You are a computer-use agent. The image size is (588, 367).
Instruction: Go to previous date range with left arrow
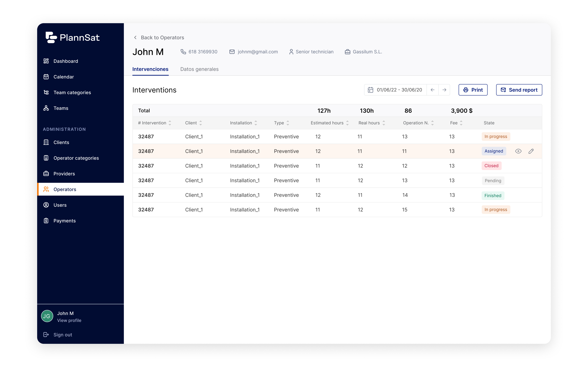(432, 90)
